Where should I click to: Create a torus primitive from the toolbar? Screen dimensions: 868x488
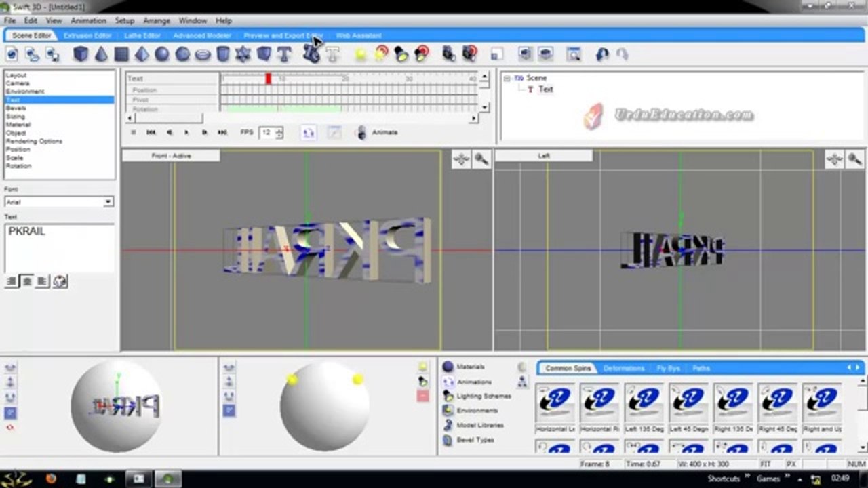(203, 54)
